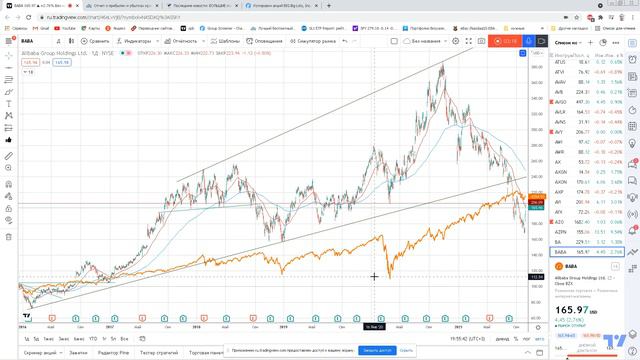Stop the red recording timer button
Image resolution: width=640 pixels, height=360 pixels.
coord(505,41)
